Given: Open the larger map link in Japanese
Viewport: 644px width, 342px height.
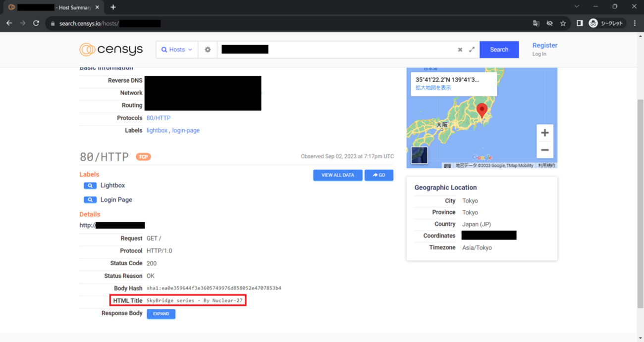Looking at the screenshot, I should [433, 88].
